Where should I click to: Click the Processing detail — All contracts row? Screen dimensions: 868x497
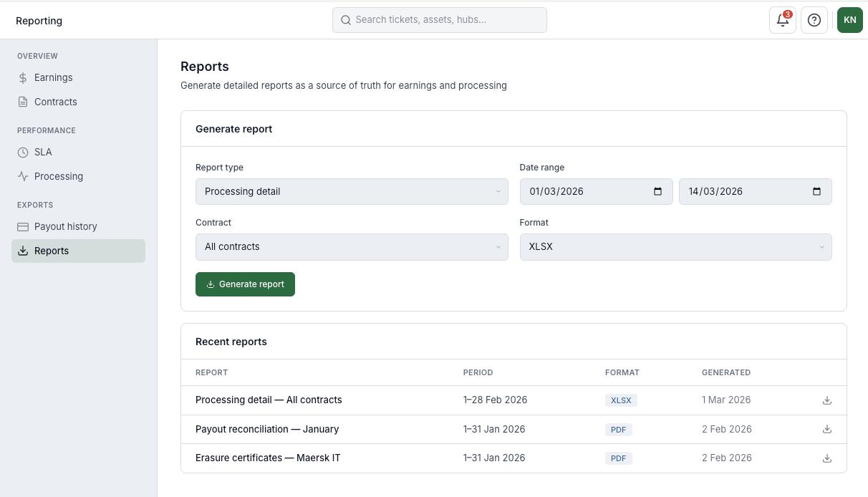[269, 400]
